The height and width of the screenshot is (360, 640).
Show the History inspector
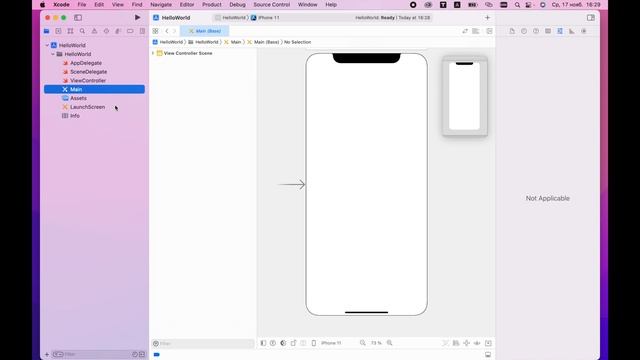pos(524,31)
